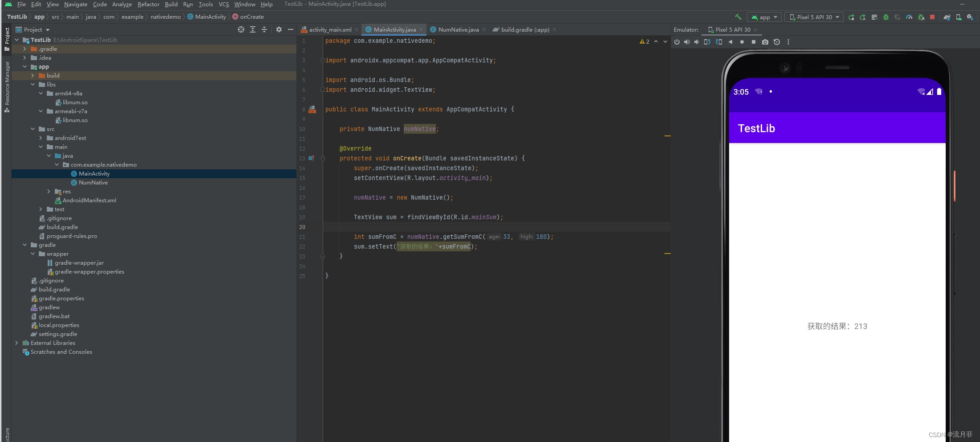Click Collapse All in Project panel
980x442 pixels.
[x=264, y=29]
